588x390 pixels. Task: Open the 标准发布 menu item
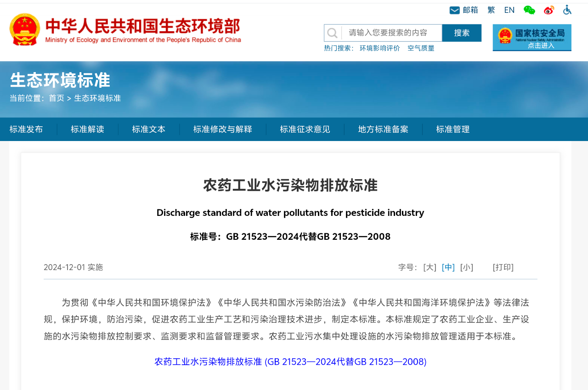[x=26, y=130]
